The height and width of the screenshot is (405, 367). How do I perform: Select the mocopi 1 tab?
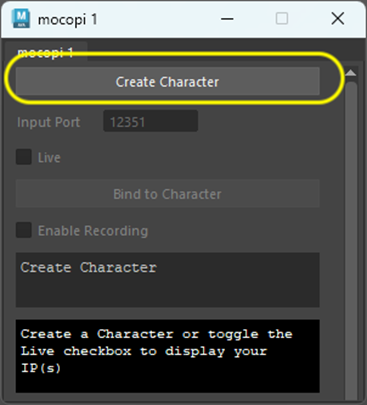(x=46, y=52)
